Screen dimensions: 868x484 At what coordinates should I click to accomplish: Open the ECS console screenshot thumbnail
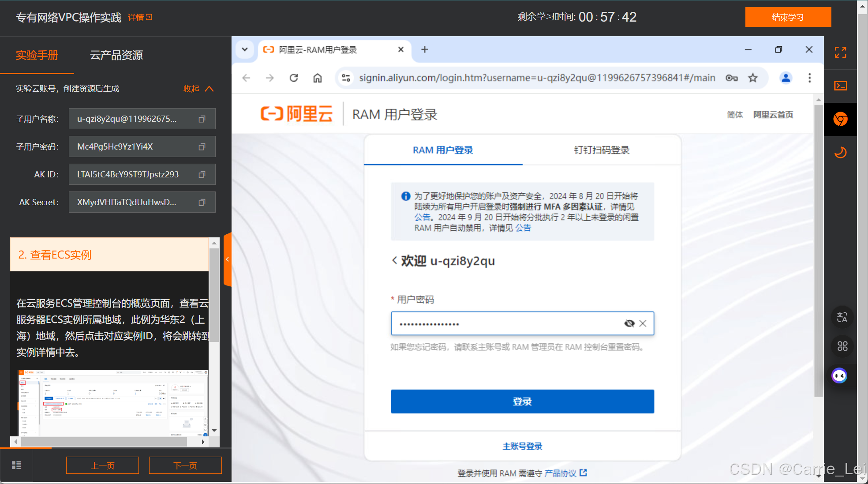click(112, 402)
